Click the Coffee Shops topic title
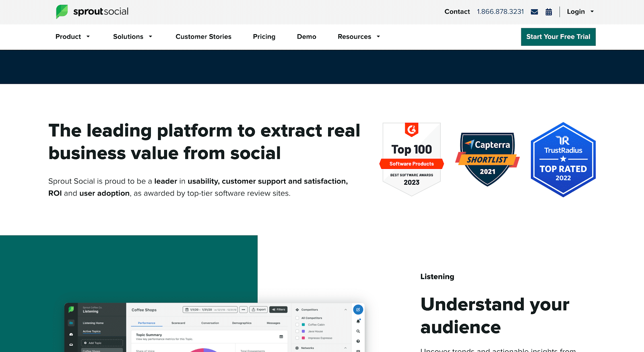Image resolution: width=644 pixels, height=352 pixels. tap(144, 310)
